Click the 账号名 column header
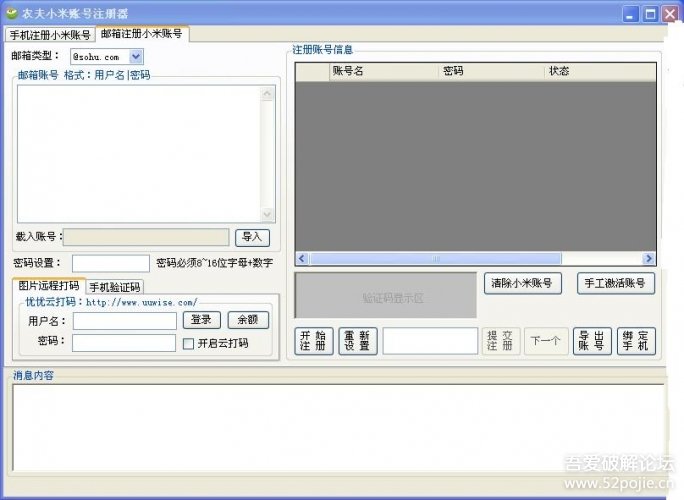The width and height of the screenshot is (684, 500). point(384,71)
